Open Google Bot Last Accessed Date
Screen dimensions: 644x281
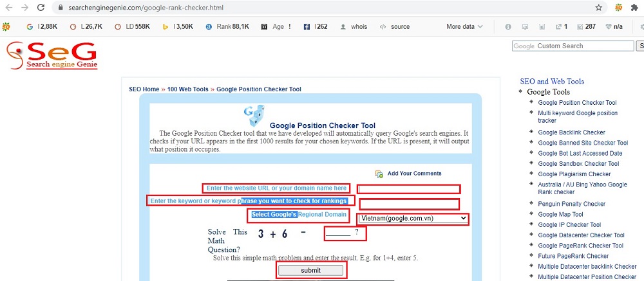click(x=580, y=153)
